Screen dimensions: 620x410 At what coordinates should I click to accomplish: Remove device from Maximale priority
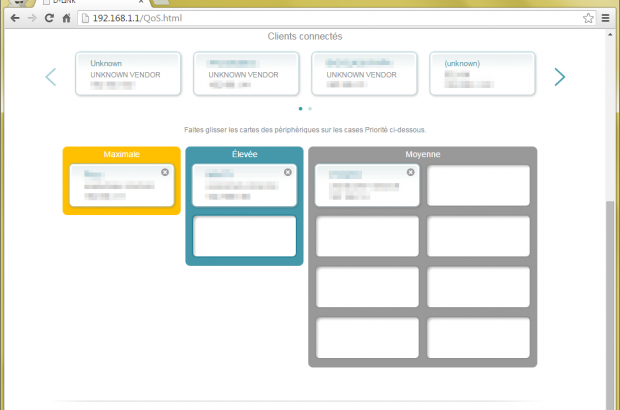pos(165,172)
